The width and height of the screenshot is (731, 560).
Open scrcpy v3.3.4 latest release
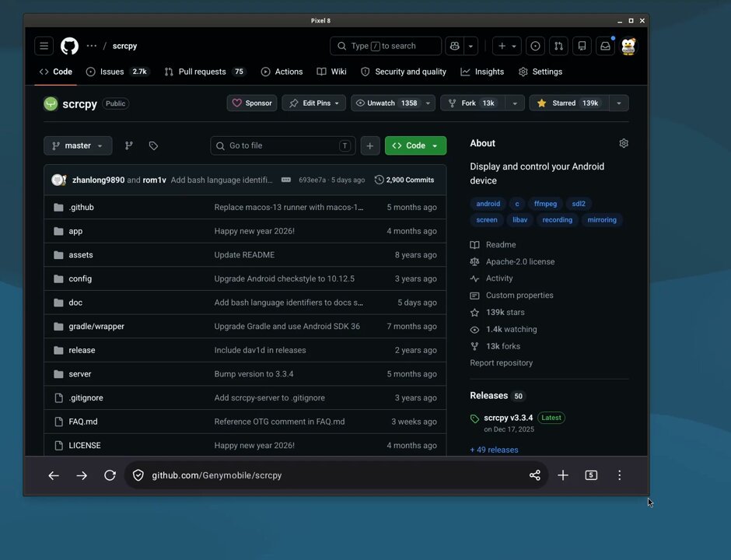click(508, 418)
